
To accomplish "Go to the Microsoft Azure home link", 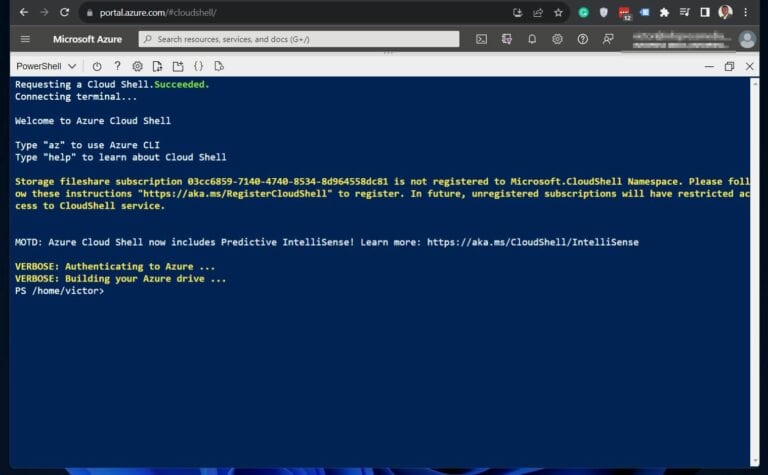I will (x=87, y=39).
